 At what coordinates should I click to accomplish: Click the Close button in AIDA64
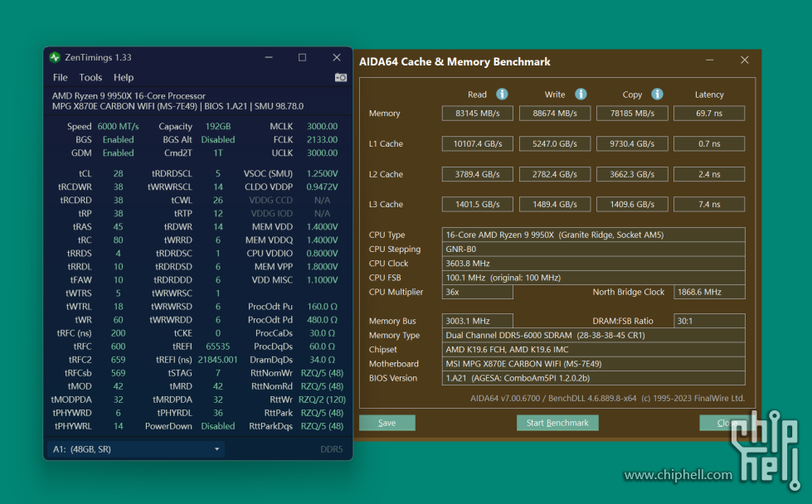[727, 423]
